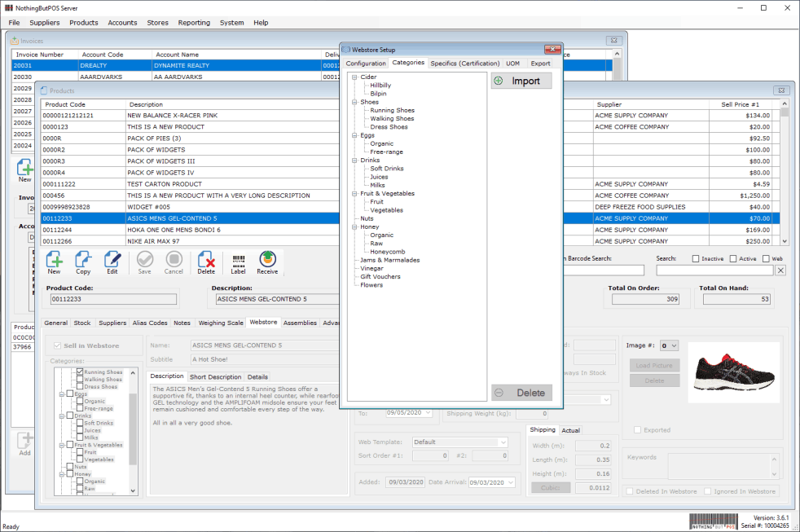Click the barcode Label icon
Image resolution: width=800 pixels, height=532 pixels.
tap(238, 262)
